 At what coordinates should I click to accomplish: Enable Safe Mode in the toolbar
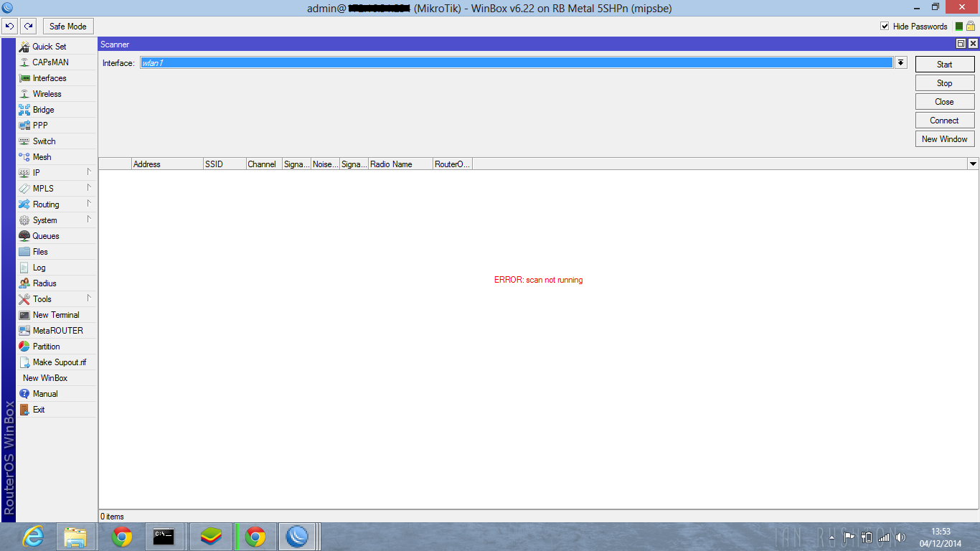(x=68, y=27)
